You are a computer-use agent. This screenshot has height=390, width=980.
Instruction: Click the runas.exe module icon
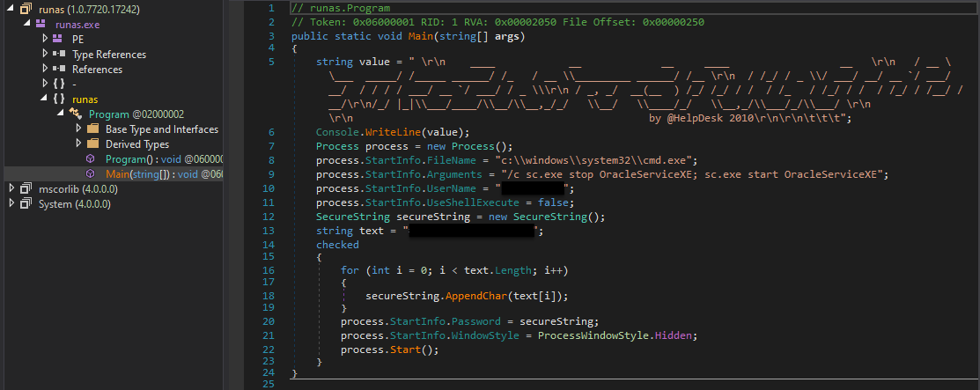pyautogui.click(x=41, y=25)
